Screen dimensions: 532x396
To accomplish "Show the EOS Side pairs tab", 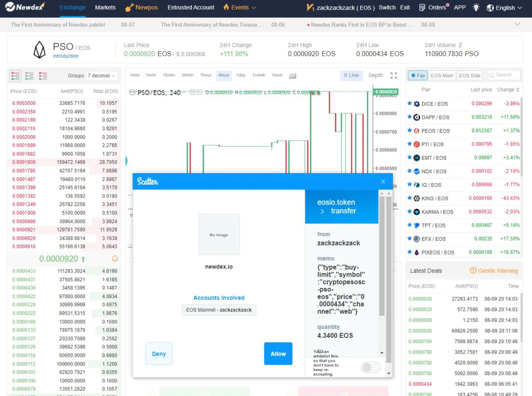I will click(470, 75).
